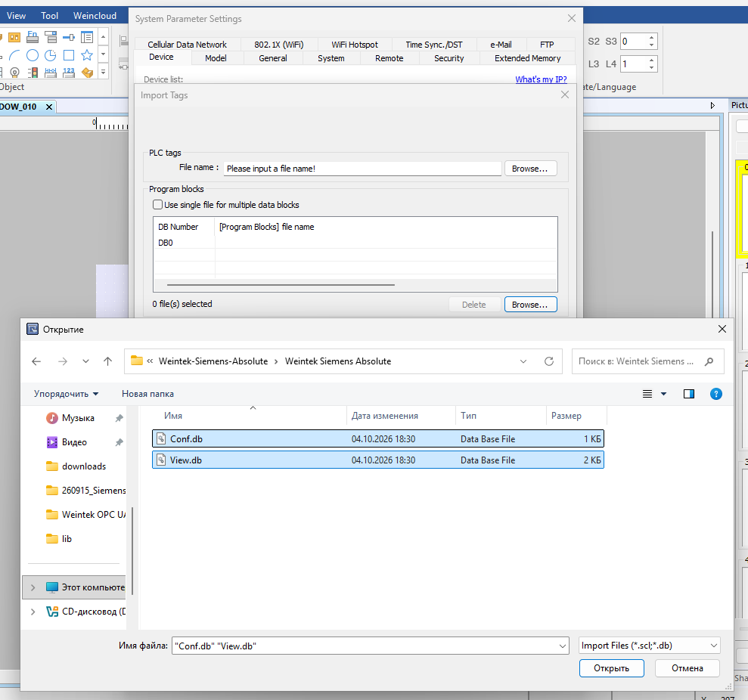Click the file name combo box field
Viewport: 748px width, 700px height.
(370, 646)
